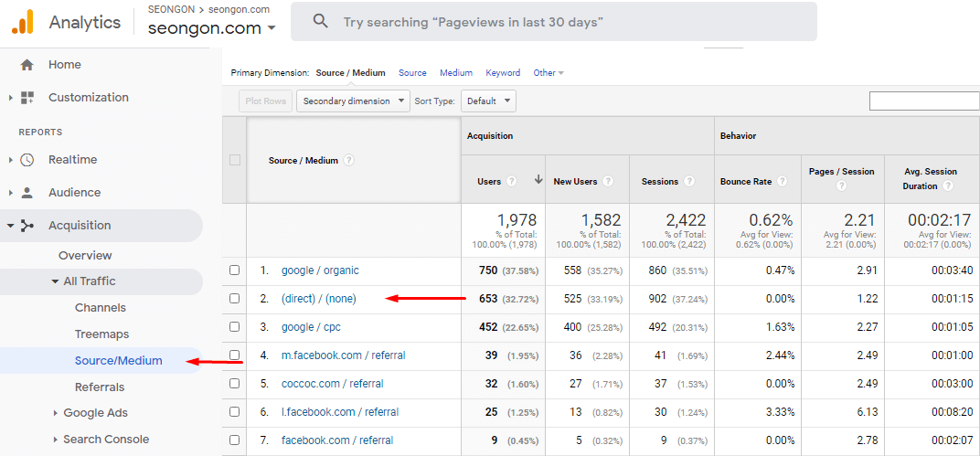This screenshot has width=980, height=456.
Task: Expand the Search Console submenu
Action: click(x=55, y=440)
